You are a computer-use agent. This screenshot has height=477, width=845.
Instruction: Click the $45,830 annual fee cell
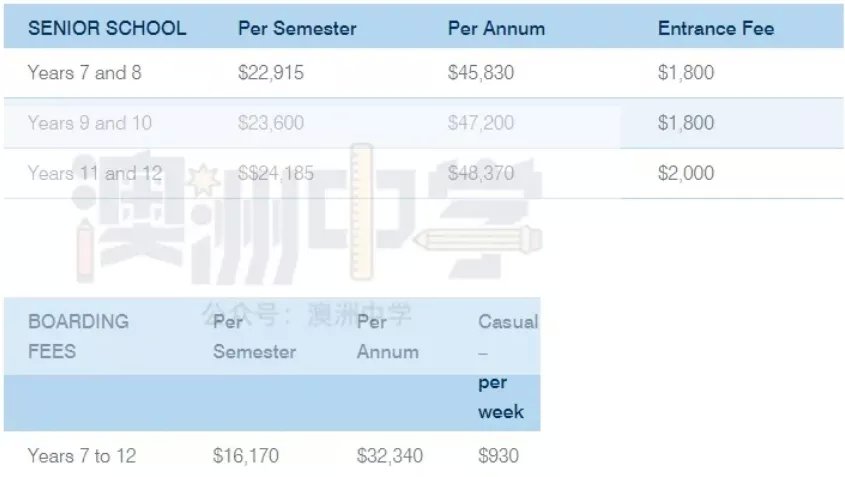[x=481, y=72]
